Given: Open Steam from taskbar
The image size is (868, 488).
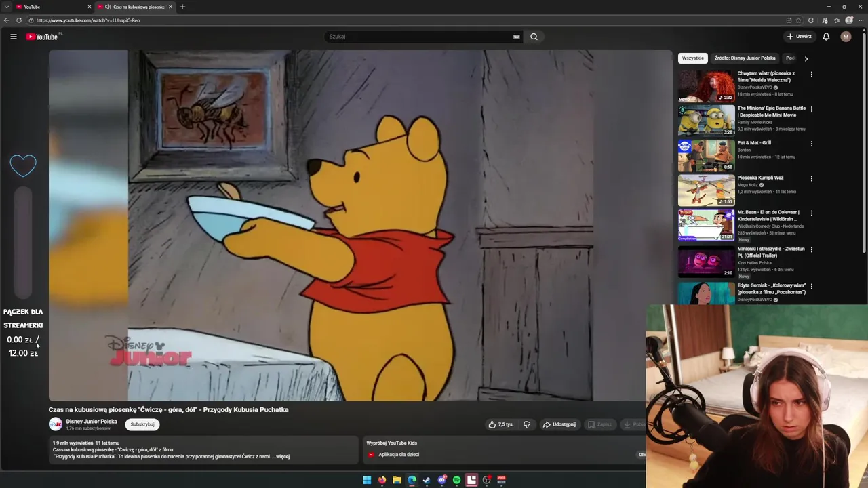Looking at the screenshot, I should point(427,480).
